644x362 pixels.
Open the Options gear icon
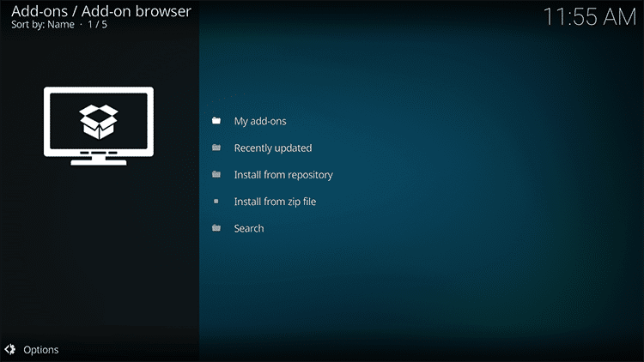pos(10,349)
